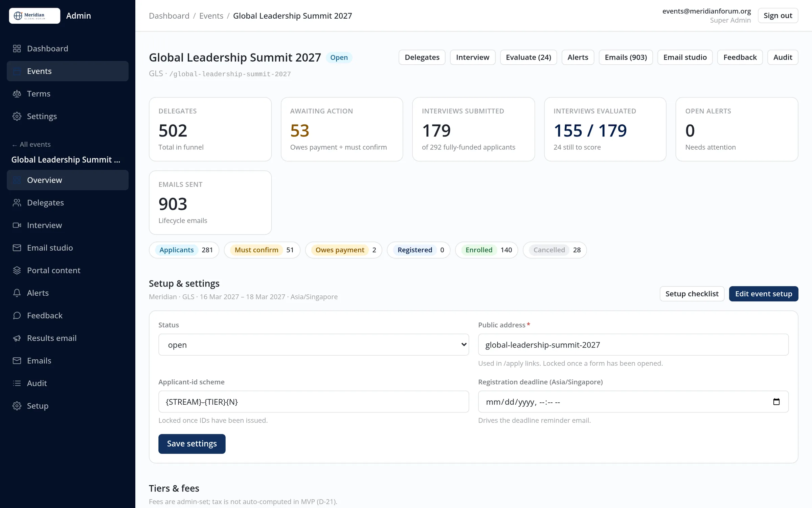Open the Setup checklist
Image resolution: width=812 pixels, height=508 pixels.
click(x=692, y=294)
